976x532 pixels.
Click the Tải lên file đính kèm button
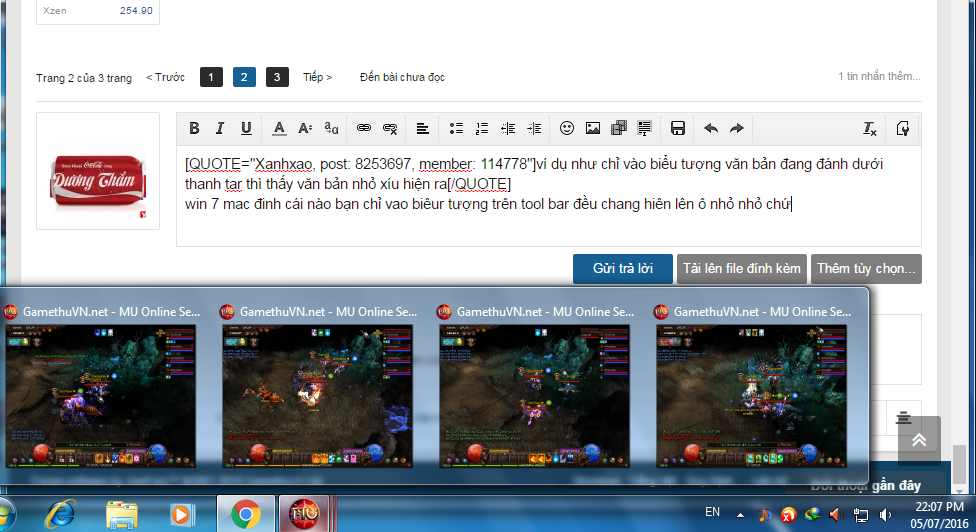coord(741,269)
